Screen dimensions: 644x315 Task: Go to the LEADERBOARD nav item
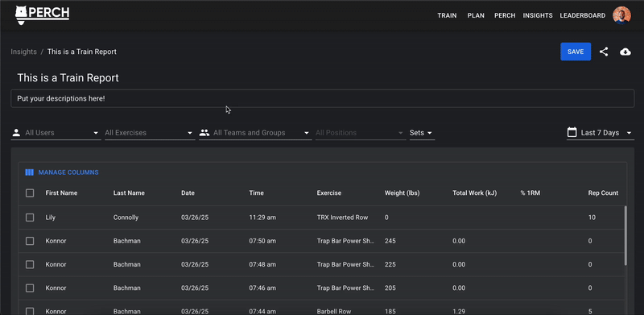(582, 15)
